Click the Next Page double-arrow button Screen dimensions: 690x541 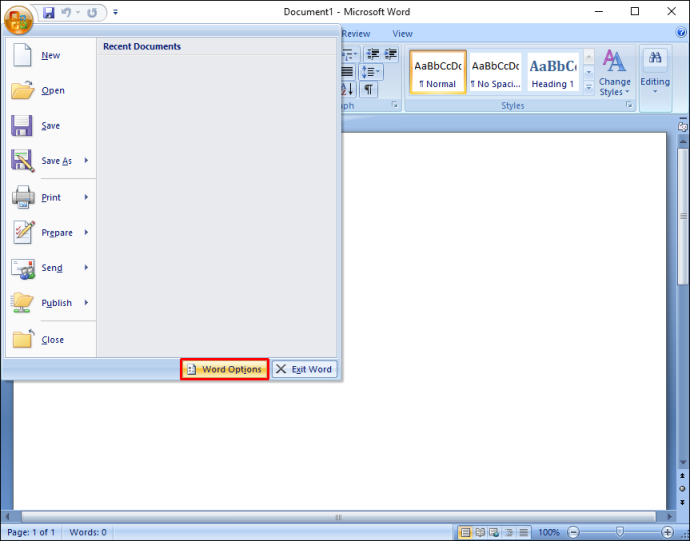683,502
